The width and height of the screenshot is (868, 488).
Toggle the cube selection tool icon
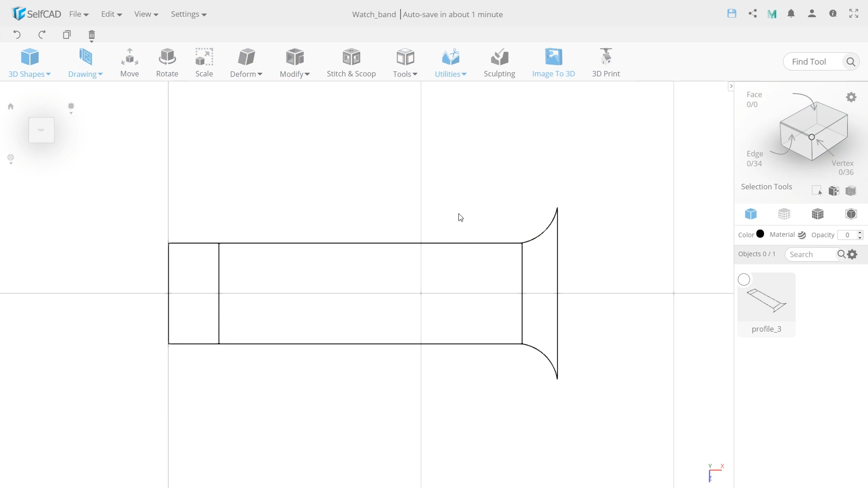coord(834,191)
